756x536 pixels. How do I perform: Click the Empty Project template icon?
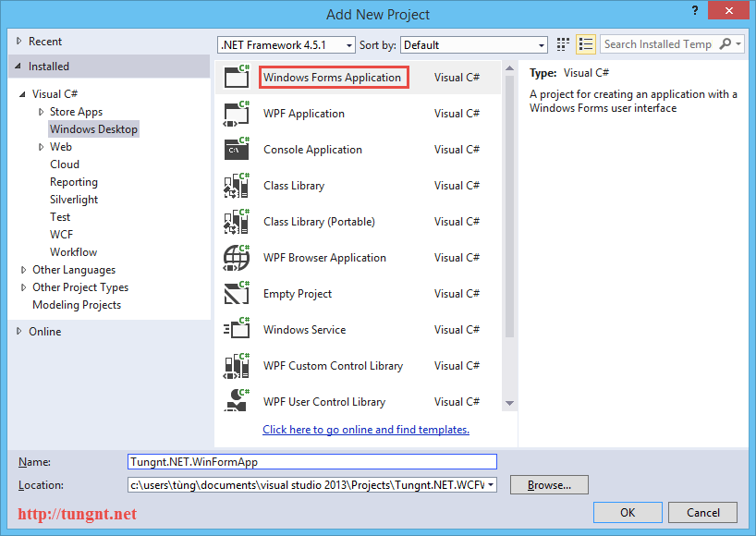pyautogui.click(x=237, y=294)
